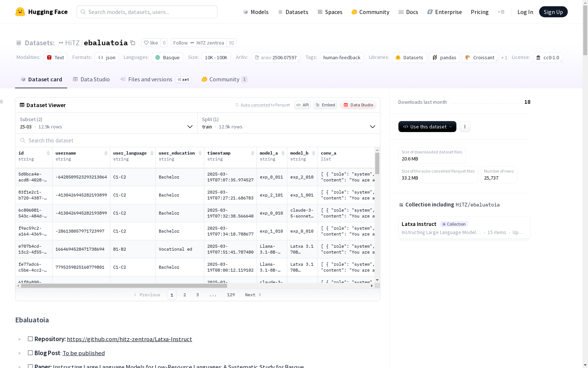
Task: Sort the table by the id column
Action: pos(48,153)
